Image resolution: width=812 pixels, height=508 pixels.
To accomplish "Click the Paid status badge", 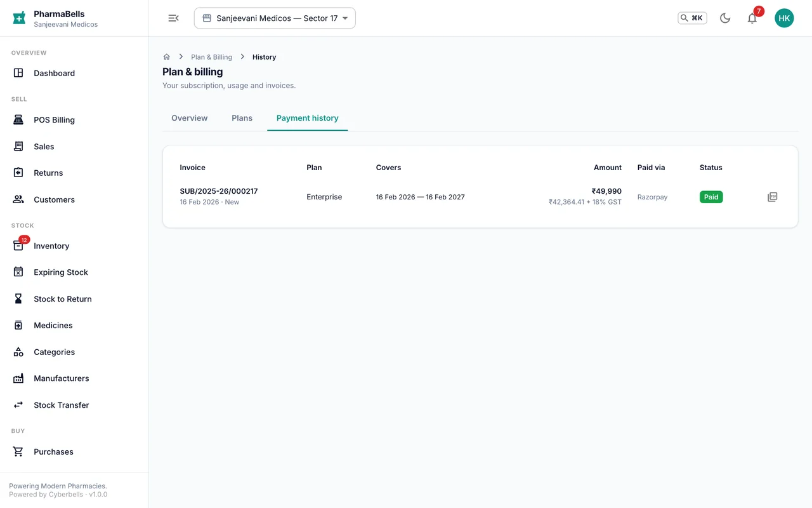I will tap(711, 197).
